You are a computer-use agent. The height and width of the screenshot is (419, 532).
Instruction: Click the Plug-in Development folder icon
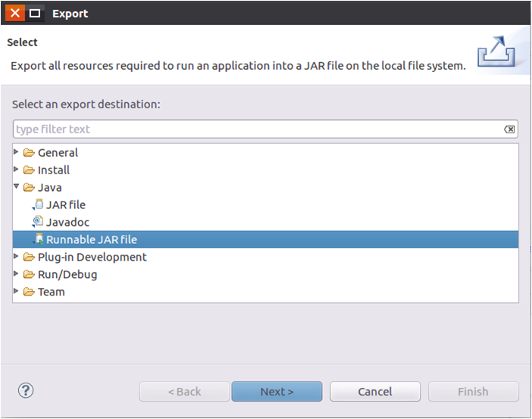tap(29, 257)
